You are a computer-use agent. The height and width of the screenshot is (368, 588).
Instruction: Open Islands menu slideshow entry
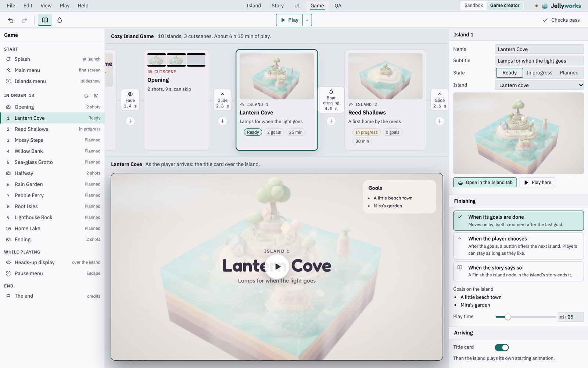(52, 81)
